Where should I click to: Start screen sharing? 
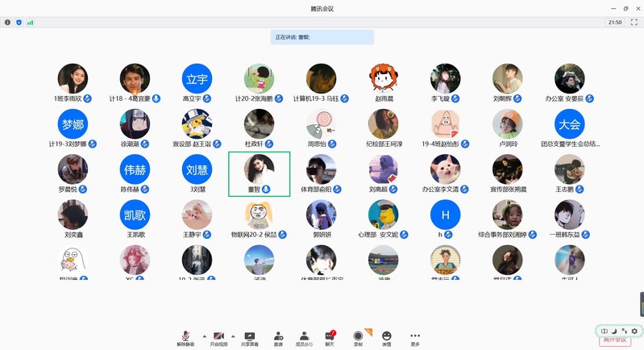[x=249, y=336]
